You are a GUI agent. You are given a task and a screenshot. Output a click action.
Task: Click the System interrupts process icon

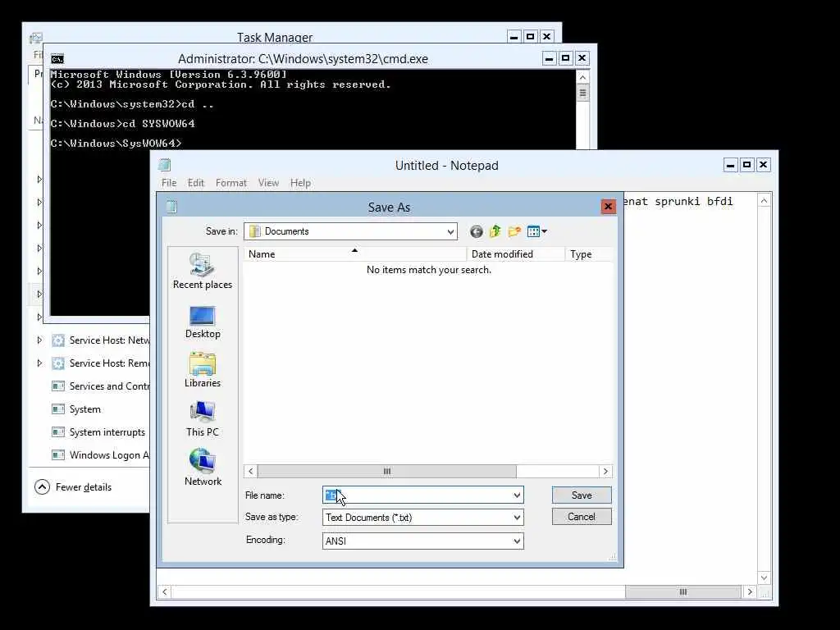click(x=58, y=432)
